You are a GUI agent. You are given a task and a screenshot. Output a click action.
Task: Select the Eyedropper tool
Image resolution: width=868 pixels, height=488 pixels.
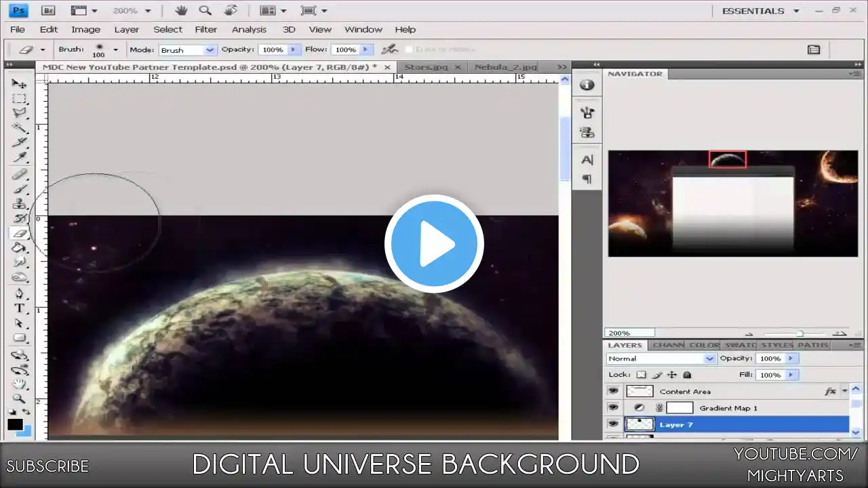[x=19, y=157]
